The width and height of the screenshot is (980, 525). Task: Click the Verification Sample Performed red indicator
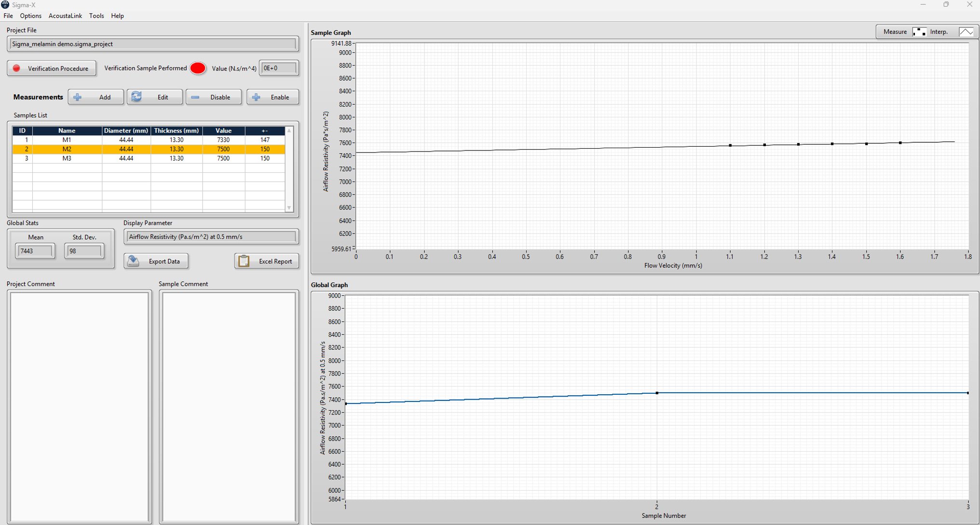[x=198, y=68]
